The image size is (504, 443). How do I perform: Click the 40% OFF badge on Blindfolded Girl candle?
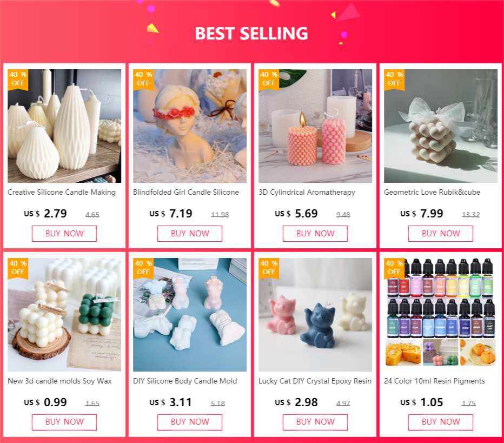point(143,79)
